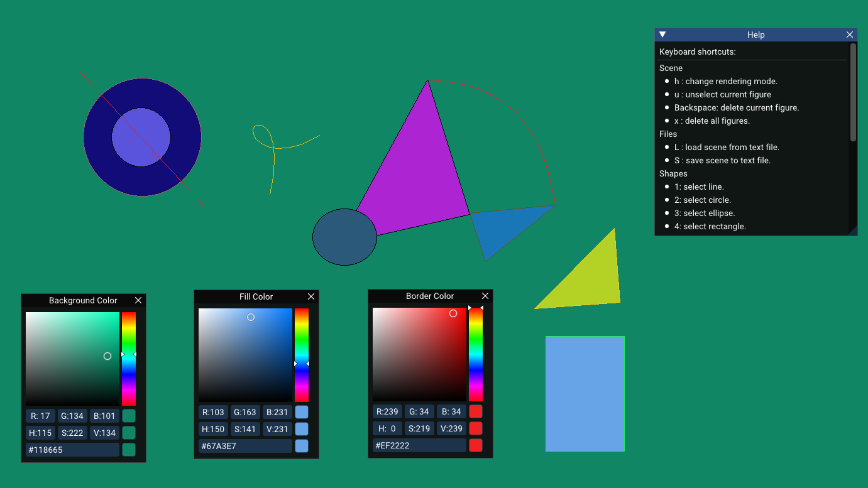Click the R: 17 value in Background Color
Image resolution: width=868 pixels, height=488 pixels.
(x=40, y=415)
